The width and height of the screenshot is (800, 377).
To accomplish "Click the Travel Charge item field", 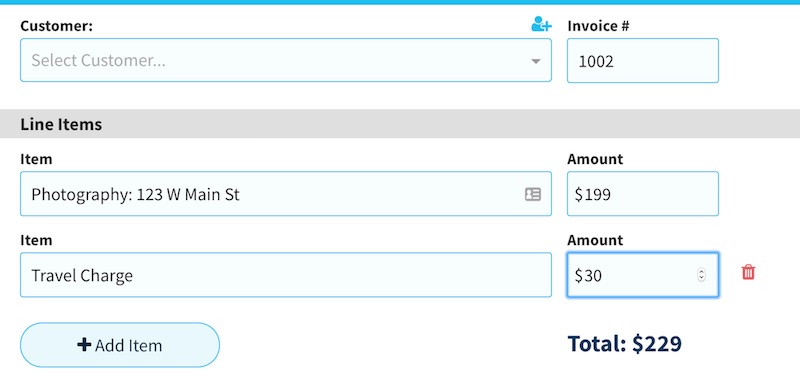I will (x=286, y=275).
